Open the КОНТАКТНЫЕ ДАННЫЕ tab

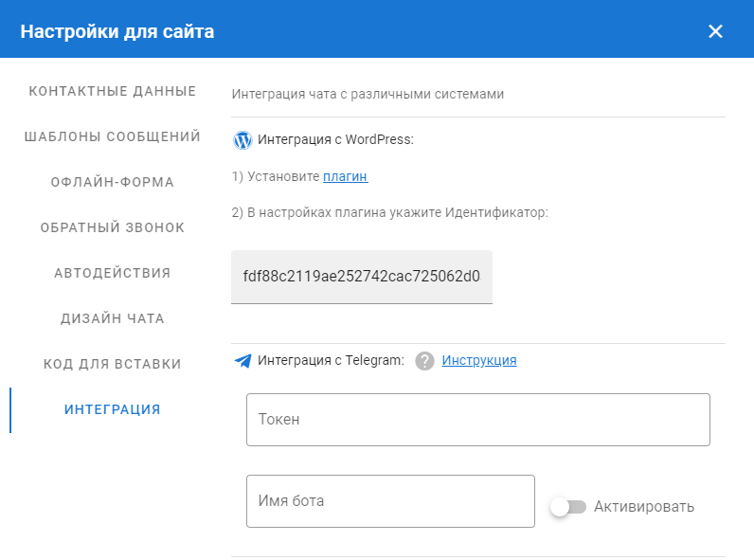[x=112, y=91]
